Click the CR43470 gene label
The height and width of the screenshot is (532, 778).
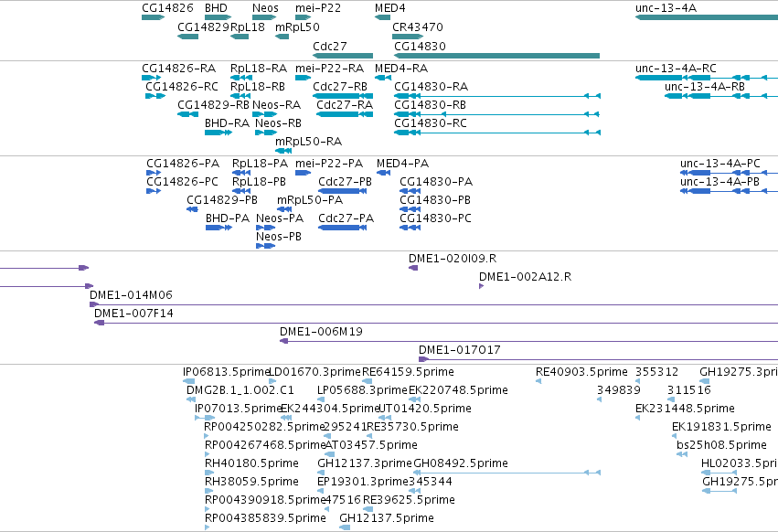click(418, 27)
